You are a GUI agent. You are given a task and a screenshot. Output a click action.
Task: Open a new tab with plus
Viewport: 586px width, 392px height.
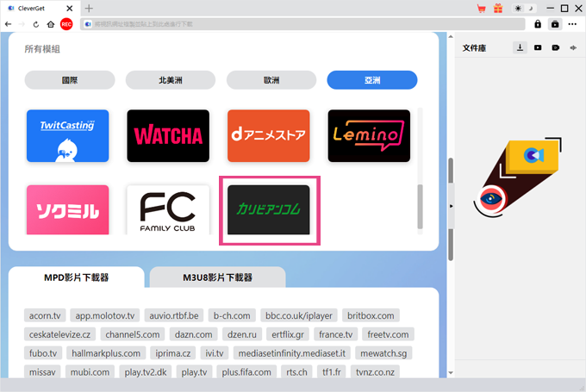[x=89, y=9]
